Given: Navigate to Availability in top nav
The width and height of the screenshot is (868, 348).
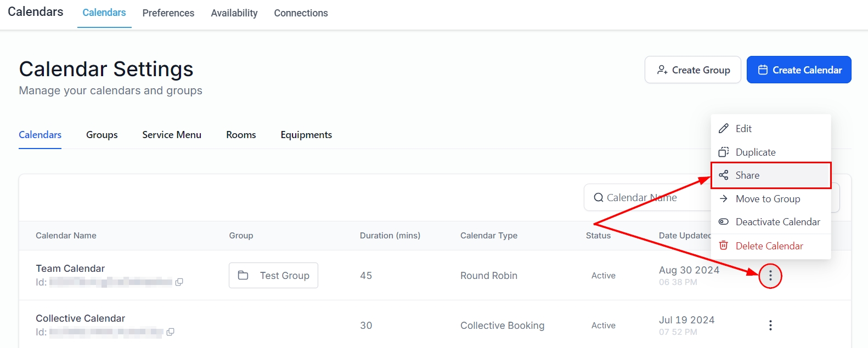Looking at the screenshot, I should pos(234,13).
